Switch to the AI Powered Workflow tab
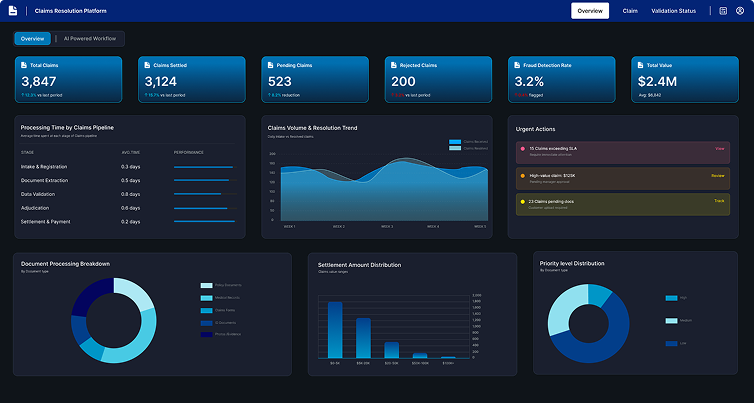 coord(90,38)
